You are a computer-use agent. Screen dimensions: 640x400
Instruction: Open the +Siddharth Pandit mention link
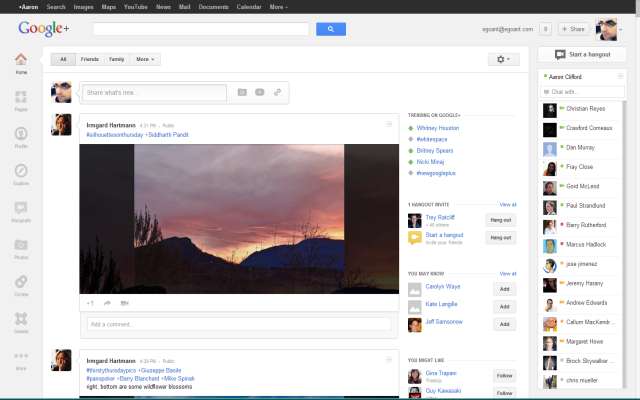[x=167, y=135]
